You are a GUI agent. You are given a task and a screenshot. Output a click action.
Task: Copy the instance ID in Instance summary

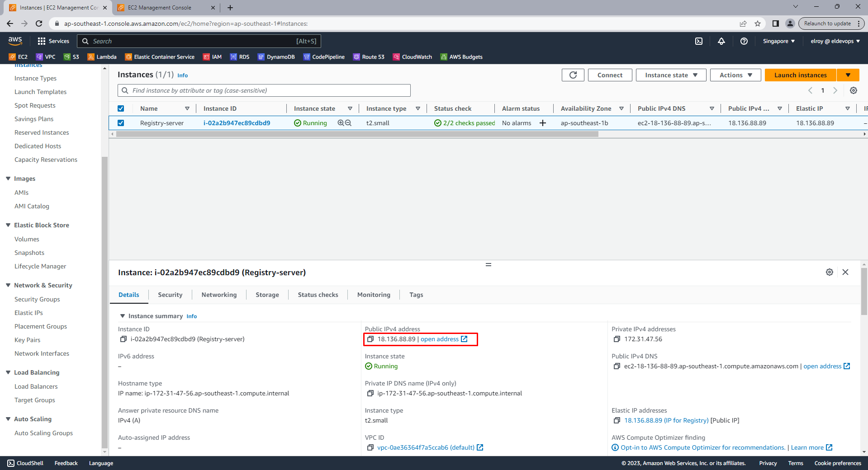(123, 339)
